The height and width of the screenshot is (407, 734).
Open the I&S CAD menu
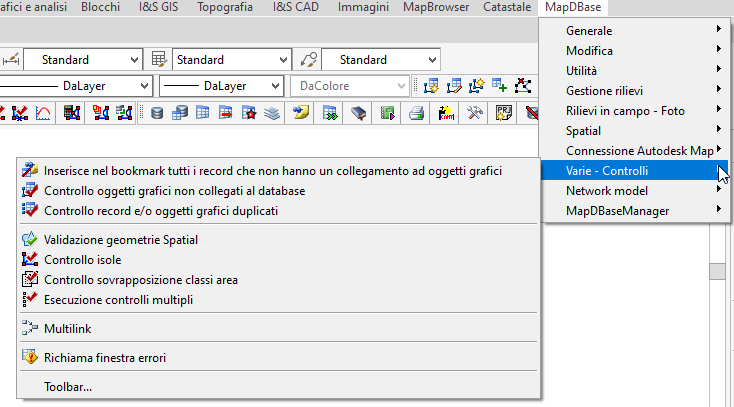point(296,7)
